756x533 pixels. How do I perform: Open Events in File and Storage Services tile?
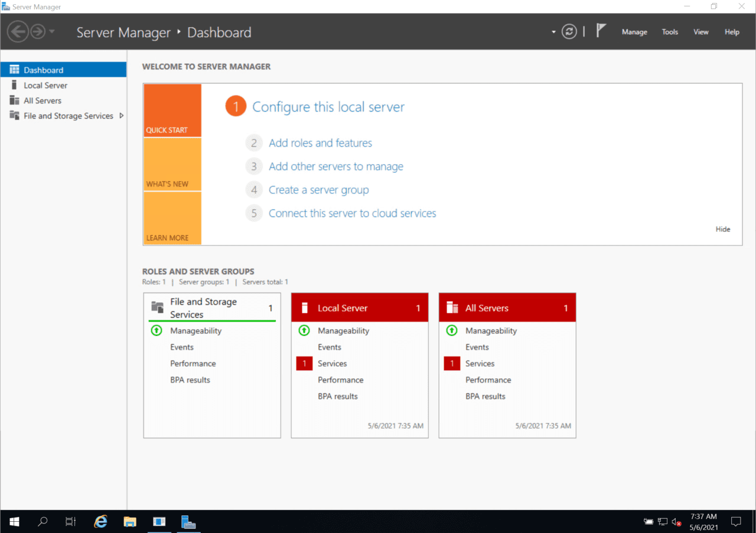coord(182,347)
